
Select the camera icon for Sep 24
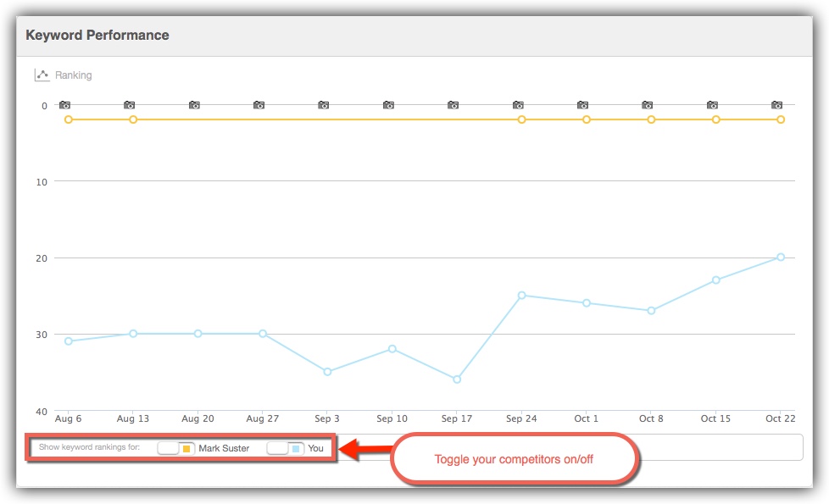coord(518,105)
